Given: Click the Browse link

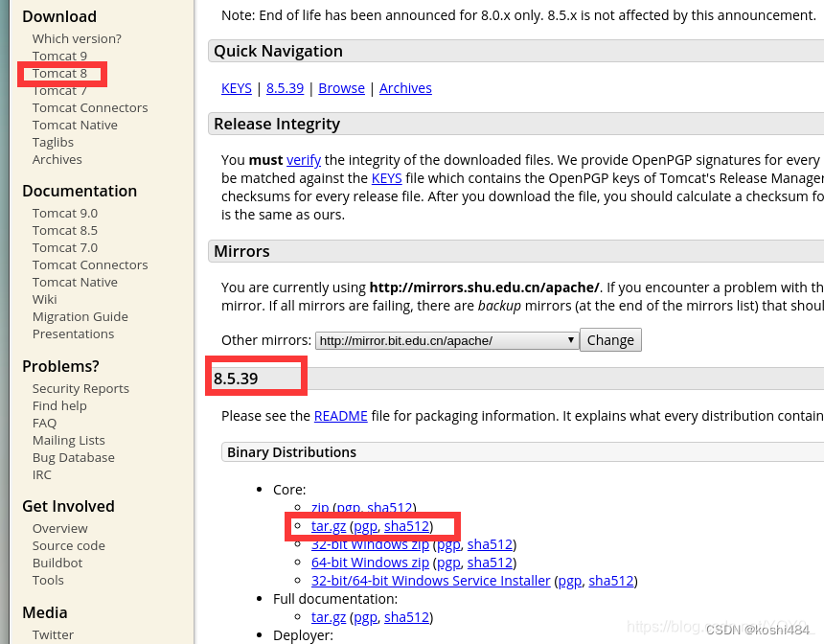Looking at the screenshot, I should [x=342, y=88].
